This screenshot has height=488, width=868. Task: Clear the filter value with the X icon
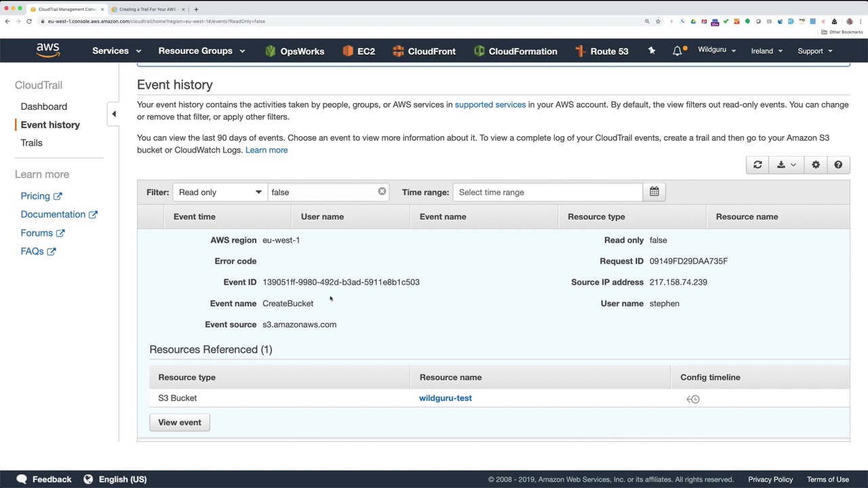coord(382,192)
